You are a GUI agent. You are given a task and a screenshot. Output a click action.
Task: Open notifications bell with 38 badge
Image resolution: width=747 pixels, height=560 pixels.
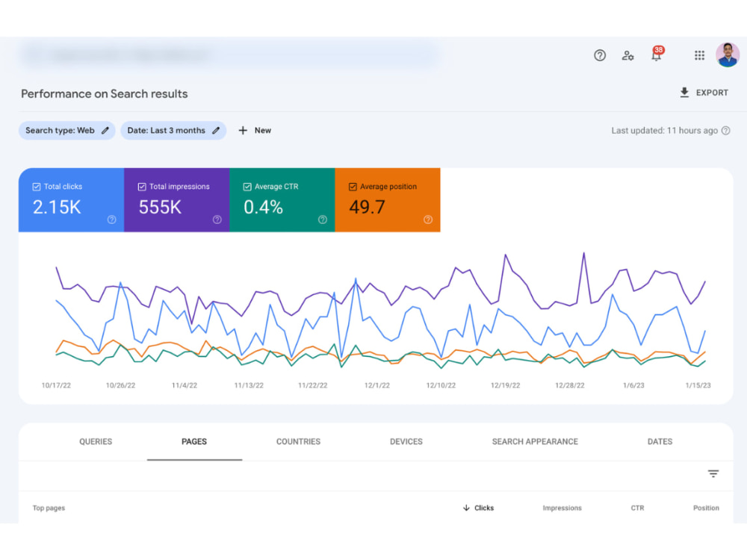click(x=657, y=54)
